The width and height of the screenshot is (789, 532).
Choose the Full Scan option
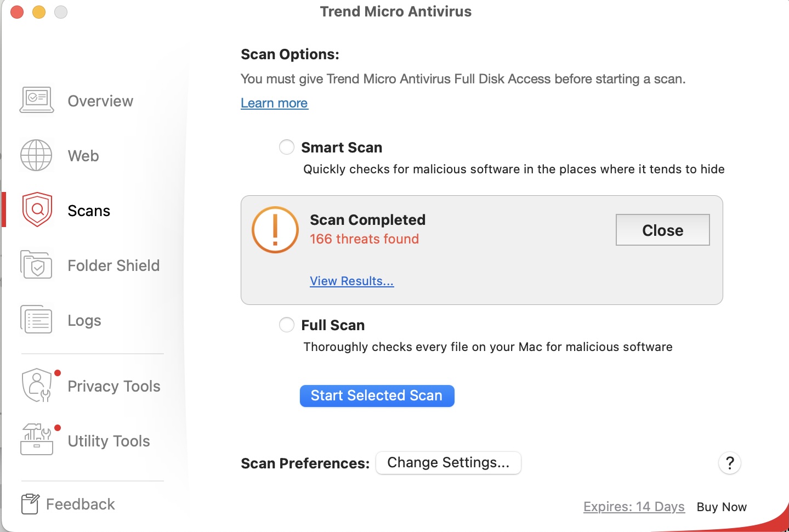tap(286, 325)
